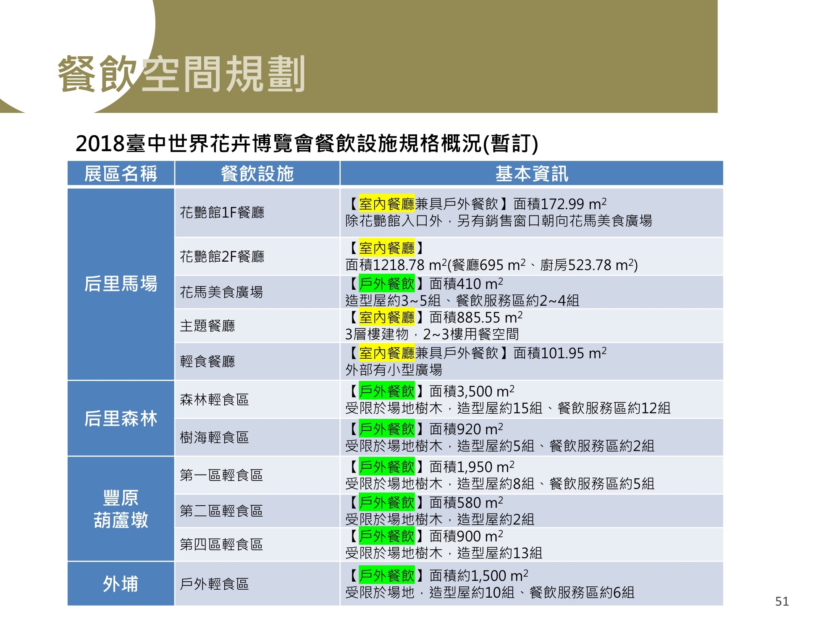The image size is (840, 630).
Task: Select the 展區名稱 column header
Action: pyautogui.click(x=121, y=173)
